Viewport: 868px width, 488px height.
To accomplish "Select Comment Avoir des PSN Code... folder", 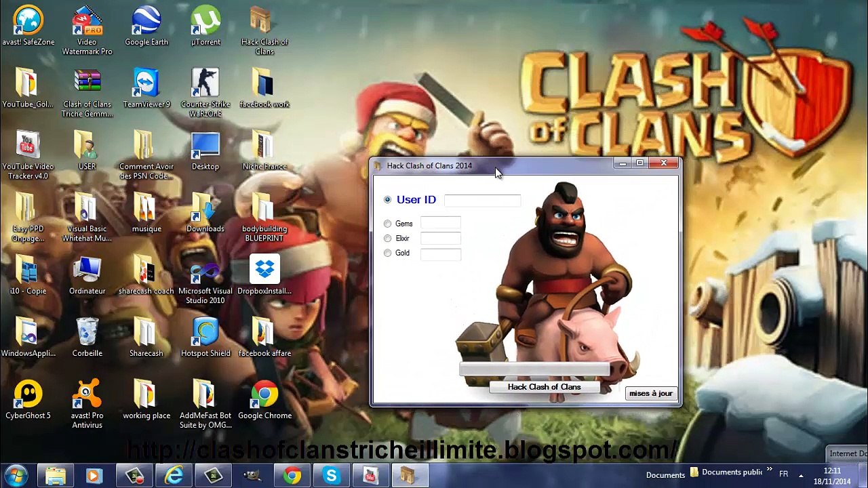I will 146,156.
